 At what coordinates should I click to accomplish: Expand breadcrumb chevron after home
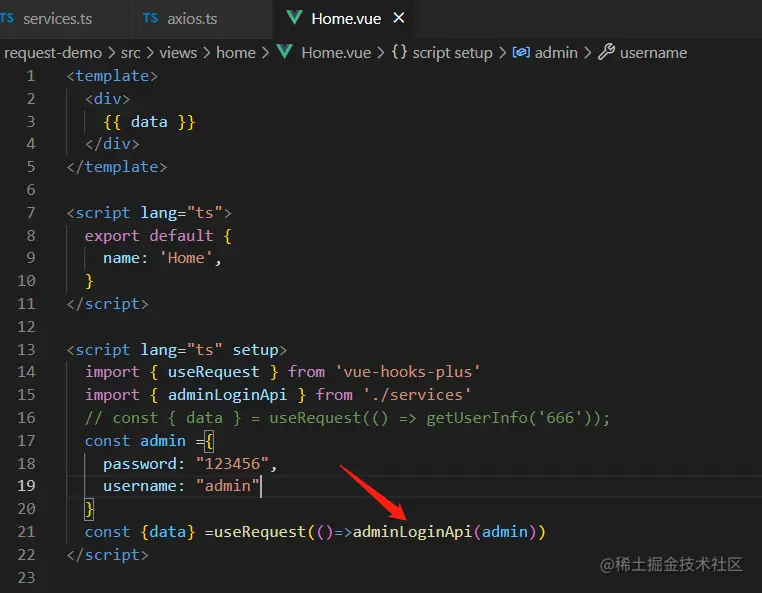(265, 52)
